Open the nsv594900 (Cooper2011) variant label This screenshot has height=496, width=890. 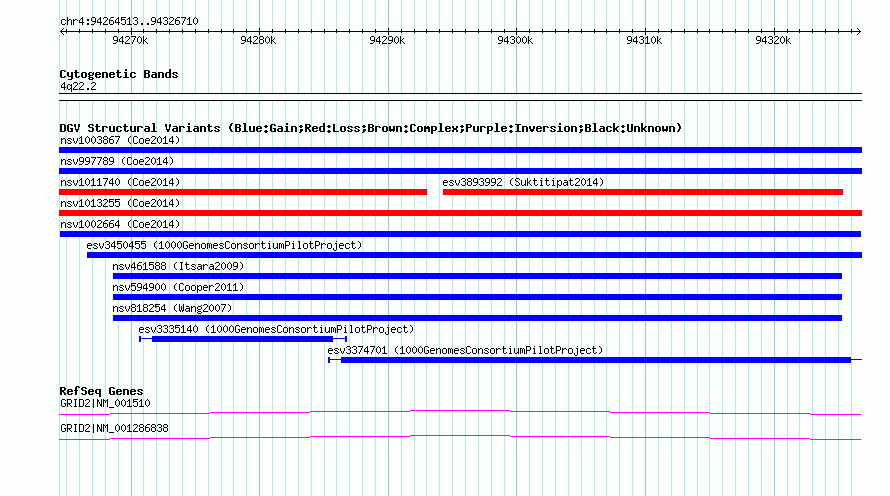(x=178, y=287)
